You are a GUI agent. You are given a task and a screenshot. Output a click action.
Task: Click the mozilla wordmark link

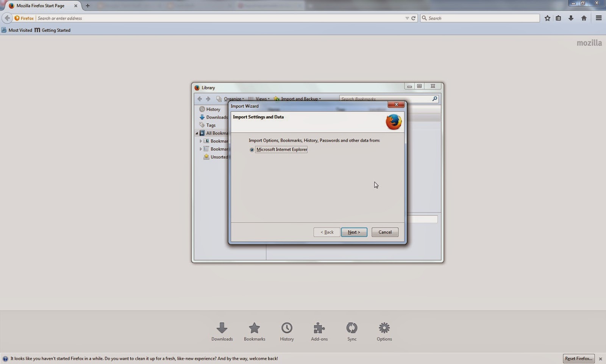589,43
